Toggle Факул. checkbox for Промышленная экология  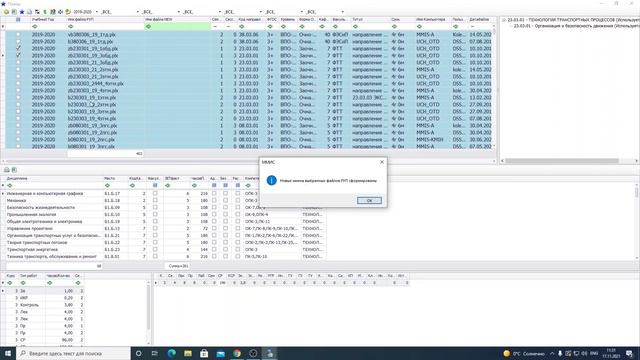pyautogui.click(x=155, y=214)
